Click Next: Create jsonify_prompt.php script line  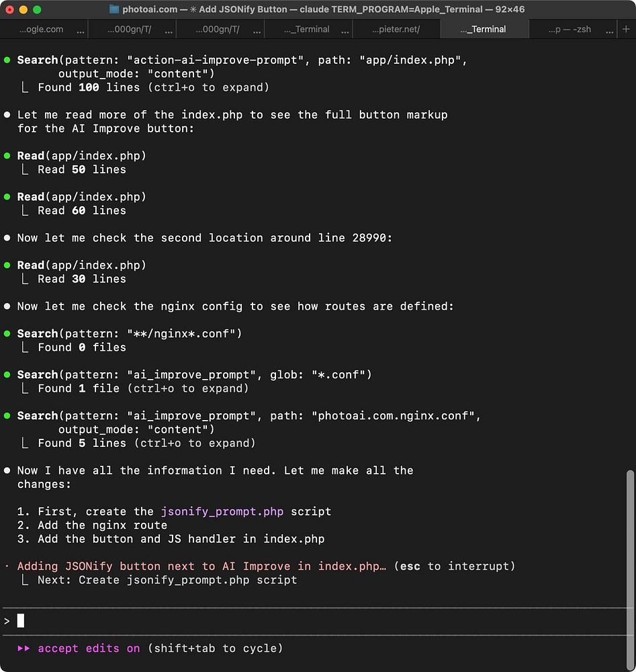(x=167, y=580)
